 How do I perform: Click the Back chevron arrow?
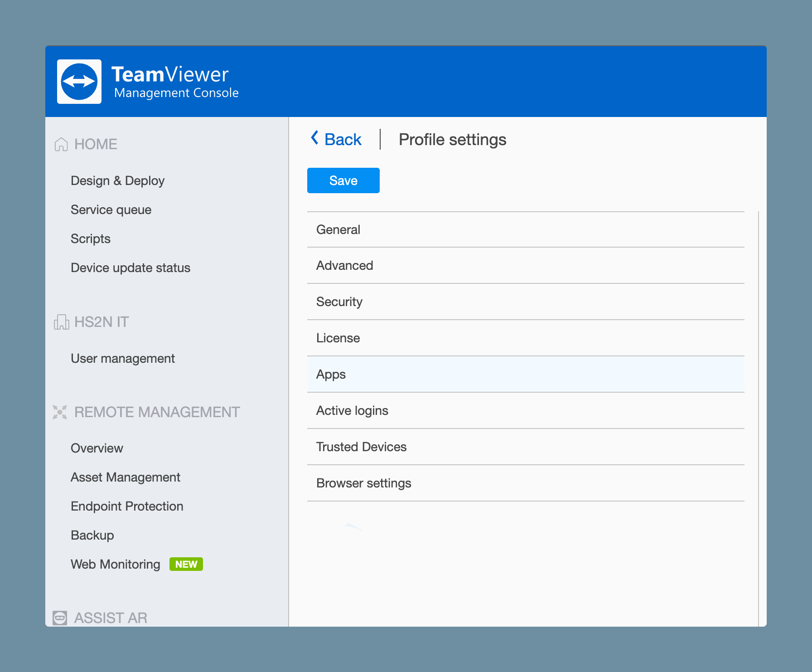pos(314,138)
